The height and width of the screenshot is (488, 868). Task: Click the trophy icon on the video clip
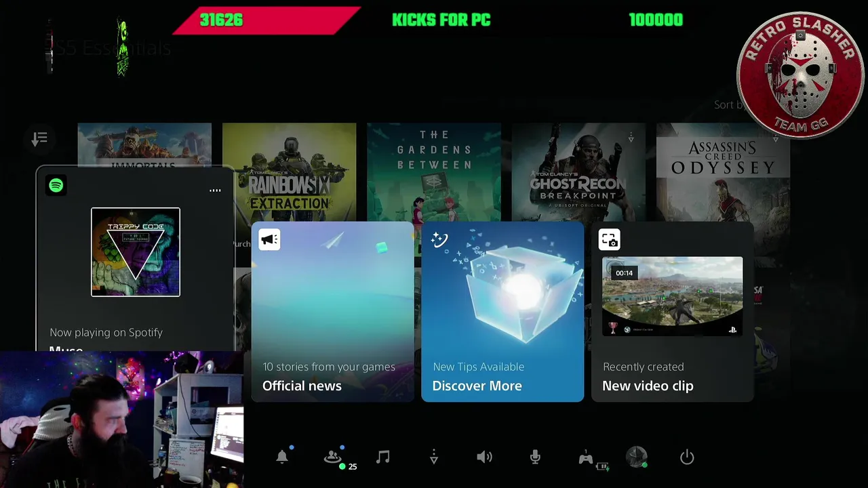pyautogui.click(x=612, y=327)
